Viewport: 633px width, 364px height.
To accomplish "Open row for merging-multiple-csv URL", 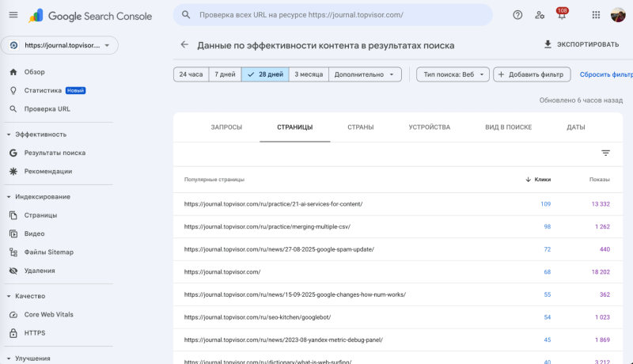I will coord(398,226).
